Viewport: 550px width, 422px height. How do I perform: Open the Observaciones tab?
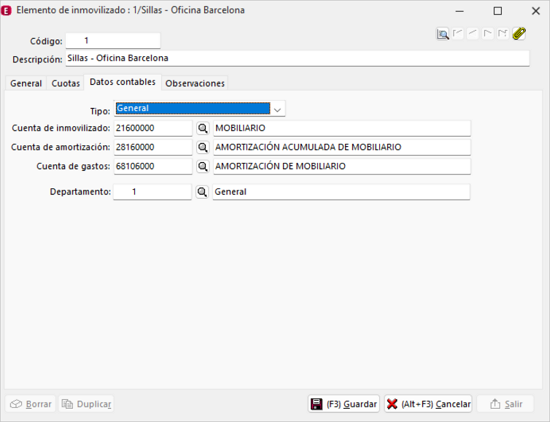[195, 83]
